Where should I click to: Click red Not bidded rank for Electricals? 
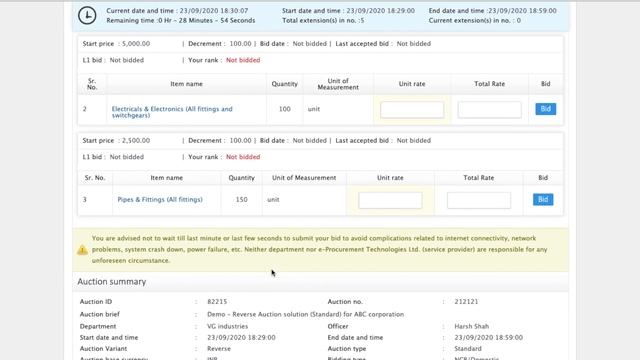(243, 60)
